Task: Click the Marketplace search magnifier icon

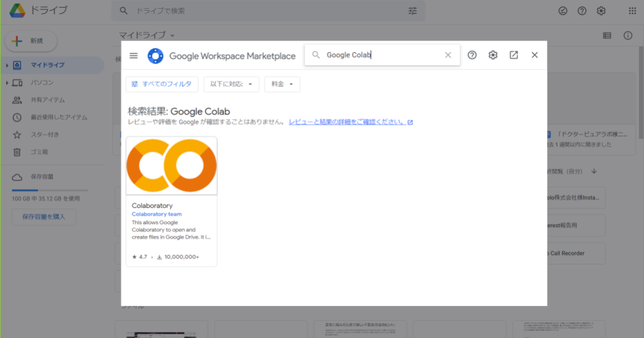Action: click(x=316, y=55)
